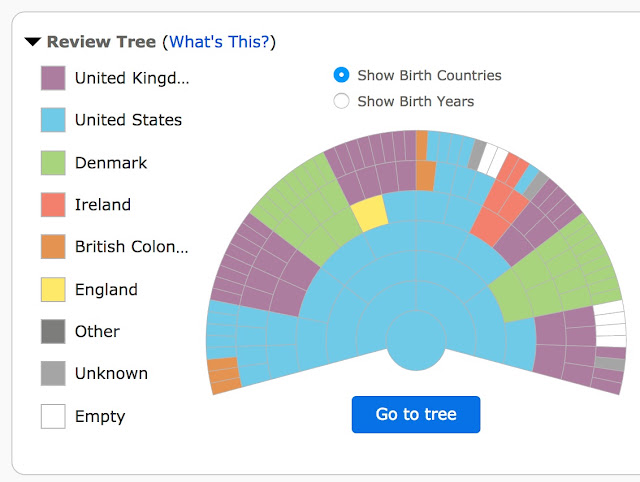The width and height of the screenshot is (640, 482).
Task: Select Show Birth Countries radio button
Action: [x=341, y=75]
